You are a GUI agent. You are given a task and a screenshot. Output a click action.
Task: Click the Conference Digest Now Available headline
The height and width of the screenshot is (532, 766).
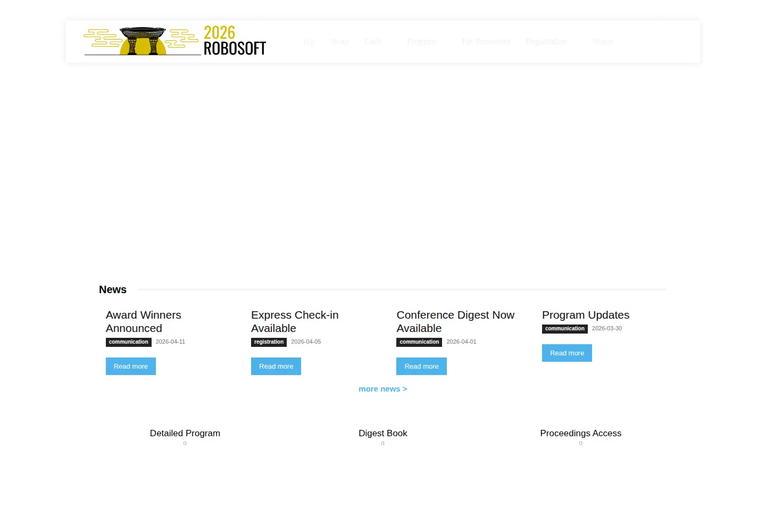(455, 321)
